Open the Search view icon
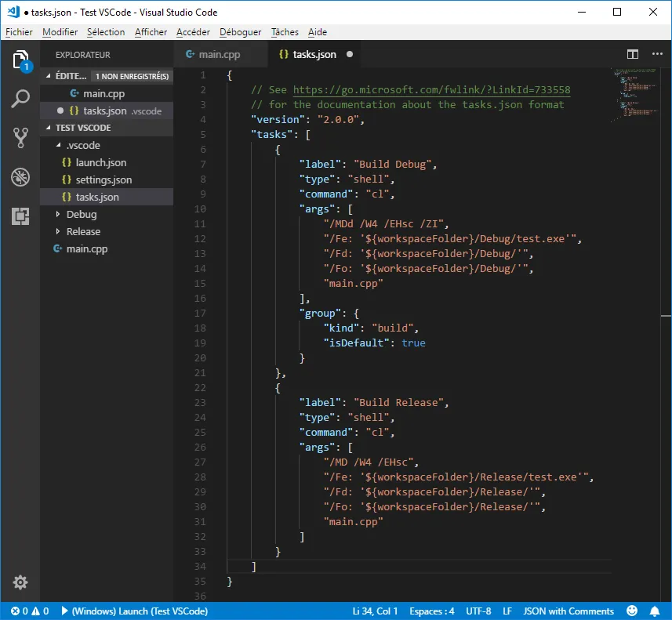This screenshot has width=672, height=620. pos(20,99)
